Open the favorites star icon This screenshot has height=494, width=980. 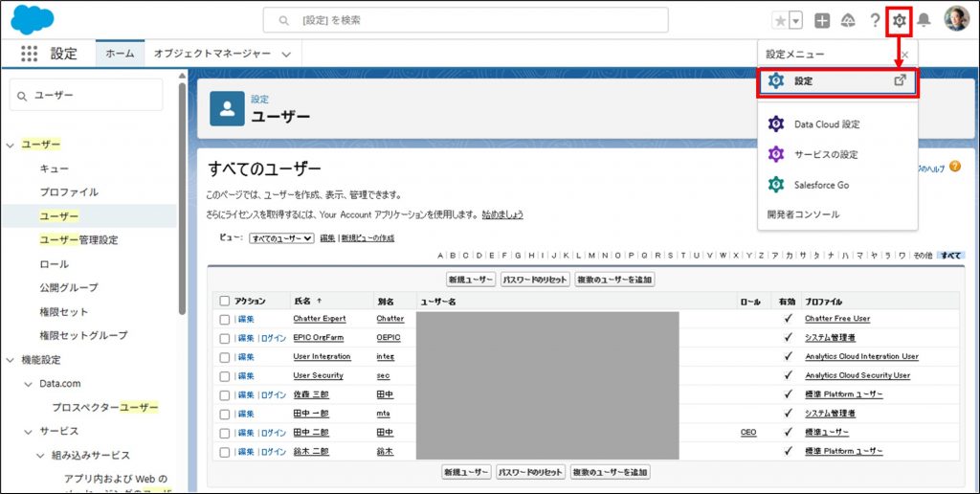(x=780, y=20)
